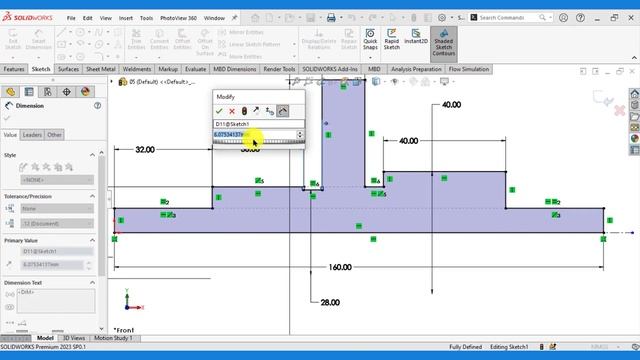Click the Rebuild traffic light icon in Modify

pos(244,111)
